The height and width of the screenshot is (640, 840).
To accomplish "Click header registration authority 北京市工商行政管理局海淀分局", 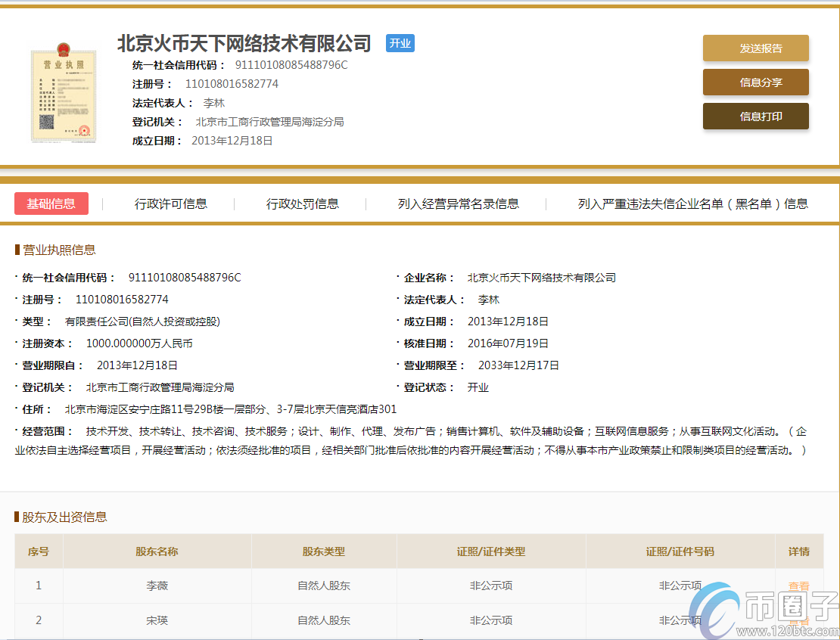I will pos(269,122).
